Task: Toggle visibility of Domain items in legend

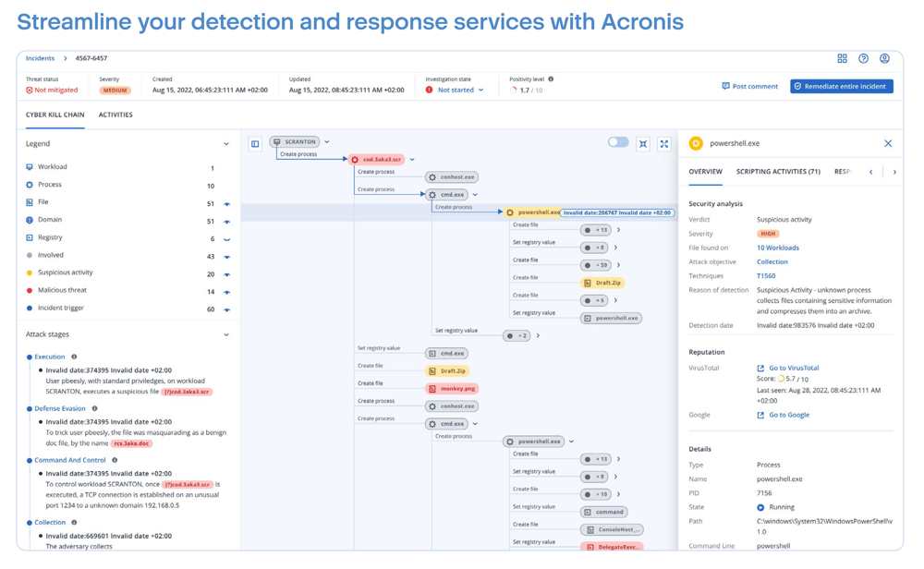Action: 227,222
